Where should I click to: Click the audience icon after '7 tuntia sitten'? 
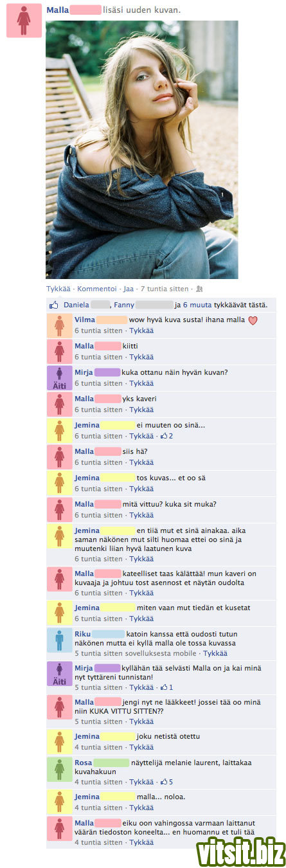tap(199, 289)
